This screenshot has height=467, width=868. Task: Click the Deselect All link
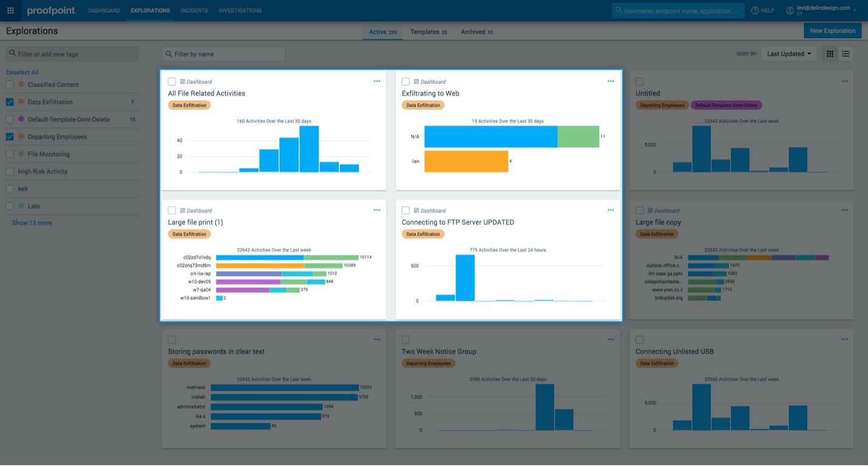[x=22, y=72]
